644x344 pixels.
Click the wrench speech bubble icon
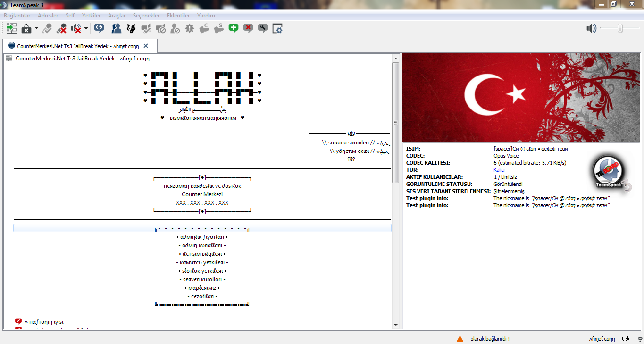pos(262,28)
